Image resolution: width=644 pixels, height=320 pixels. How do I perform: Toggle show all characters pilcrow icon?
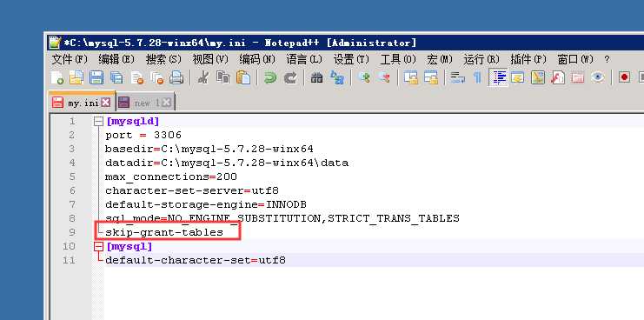coord(477,77)
